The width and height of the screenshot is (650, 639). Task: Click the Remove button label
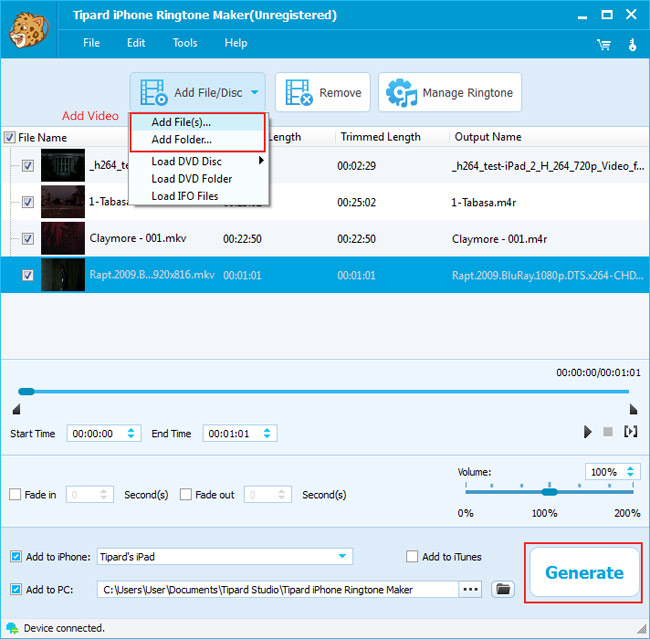click(x=340, y=92)
